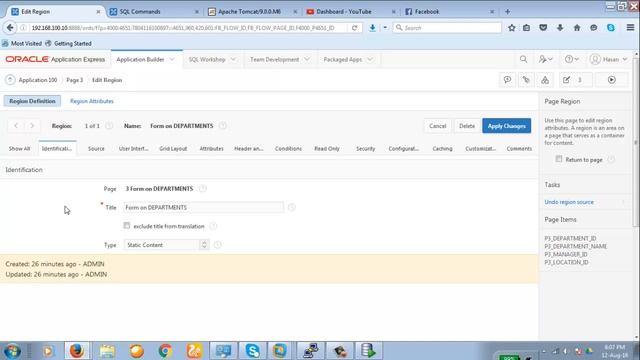Open the file explorer taskbar icon
Image resolution: width=640 pixels, height=360 pixels.
(107, 351)
